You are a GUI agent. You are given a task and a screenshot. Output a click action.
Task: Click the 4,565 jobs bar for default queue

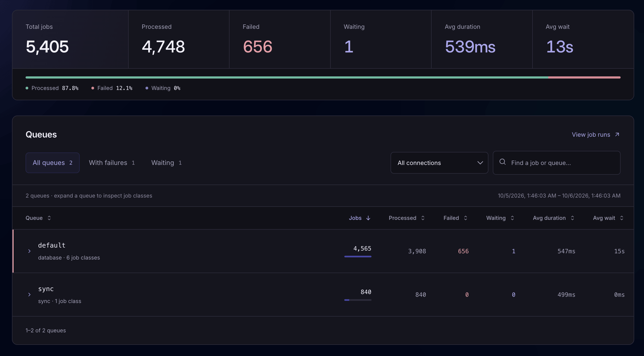pos(358,256)
